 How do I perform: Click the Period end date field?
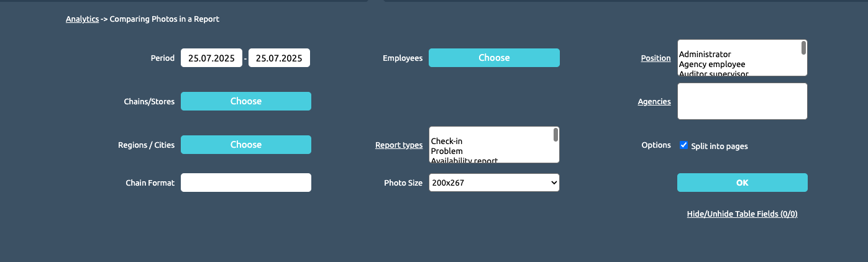(x=279, y=58)
